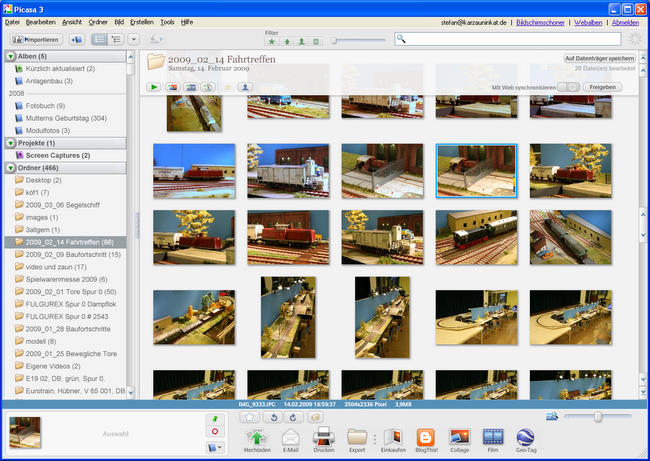Screen dimensions: 650x461
Task: Adjust the thumbnail size slider
Action: 598,416
